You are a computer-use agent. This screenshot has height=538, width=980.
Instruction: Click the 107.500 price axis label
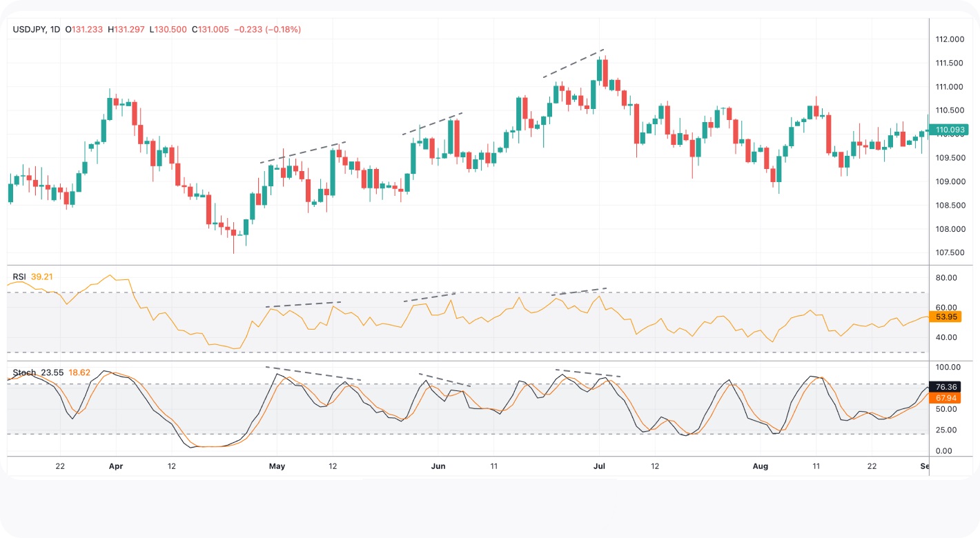point(950,253)
